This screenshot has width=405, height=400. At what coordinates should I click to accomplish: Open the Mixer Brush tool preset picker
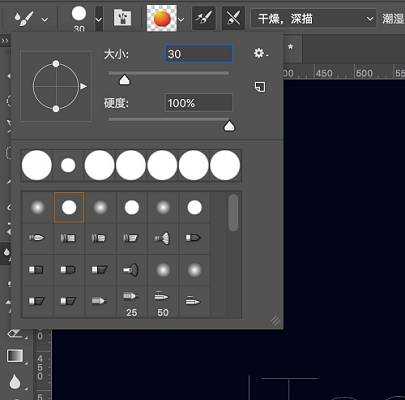click(24, 19)
